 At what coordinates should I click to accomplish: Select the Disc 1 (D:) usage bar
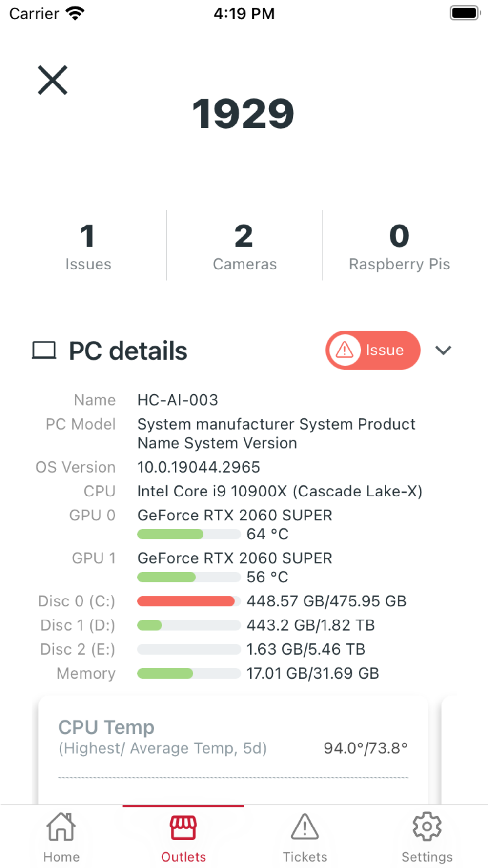pos(189,625)
